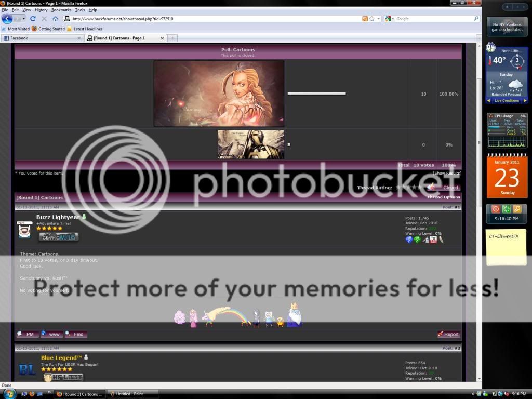Open the Most Visited bookmarks folder

pos(16,29)
